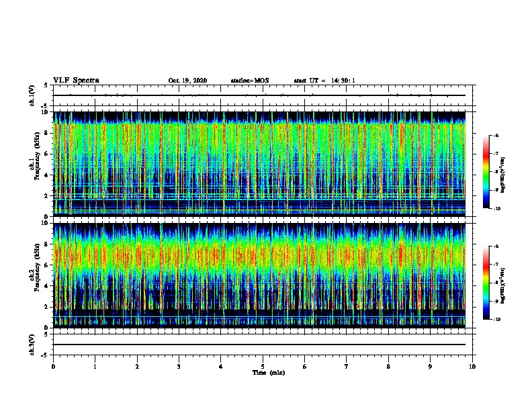Click time axis tick label "6"
532x411 pixels.
click(x=305, y=367)
